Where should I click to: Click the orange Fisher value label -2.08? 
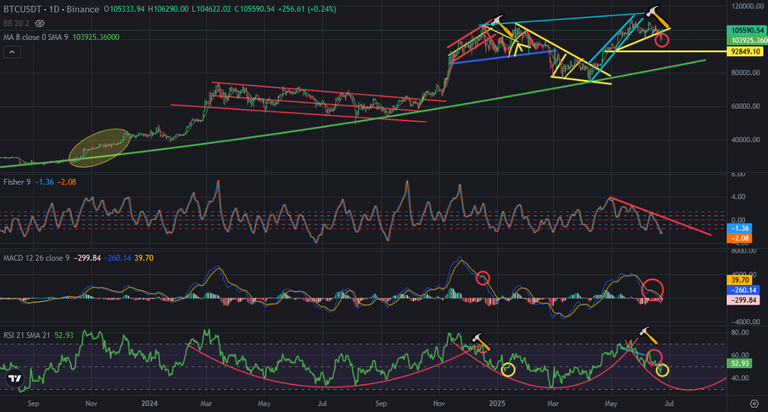[740, 238]
